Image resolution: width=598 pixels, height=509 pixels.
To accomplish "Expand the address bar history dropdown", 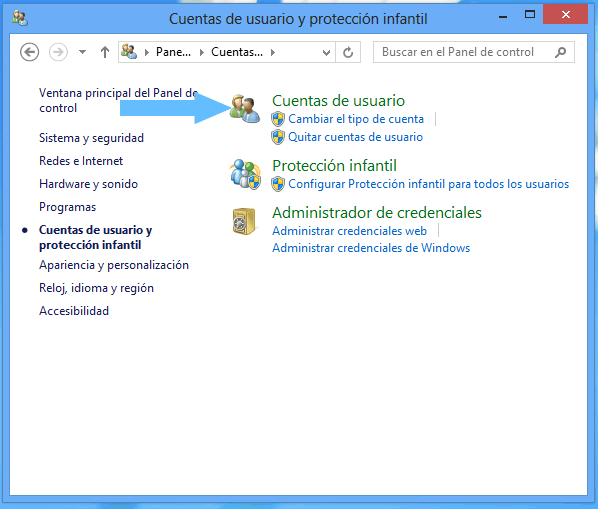I will point(326,52).
